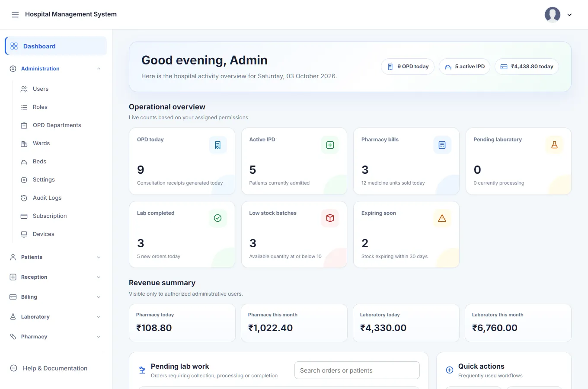Viewport: 588px width, 389px height.
Task: Click the Patients menu label
Action: tap(32, 257)
